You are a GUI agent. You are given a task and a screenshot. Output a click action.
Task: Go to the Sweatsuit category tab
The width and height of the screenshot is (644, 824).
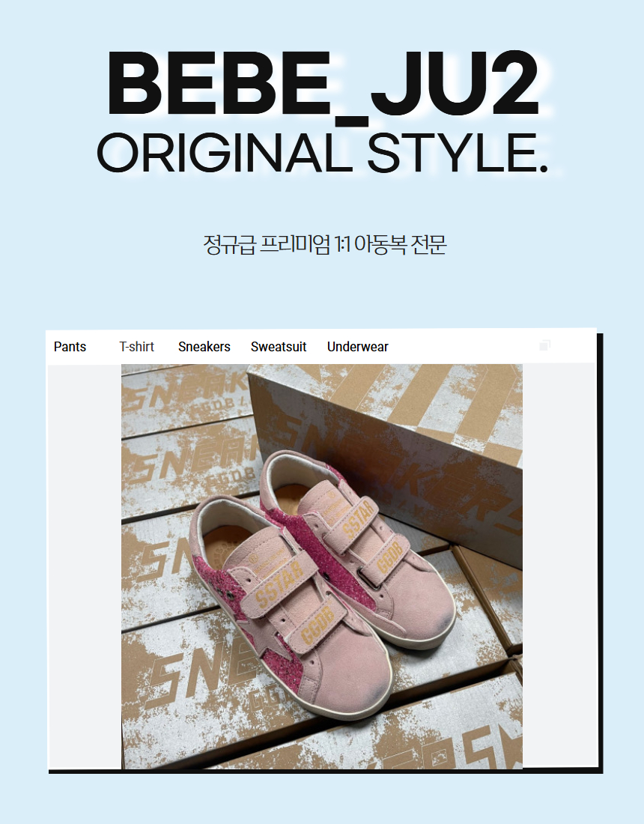(x=279, y=347)
